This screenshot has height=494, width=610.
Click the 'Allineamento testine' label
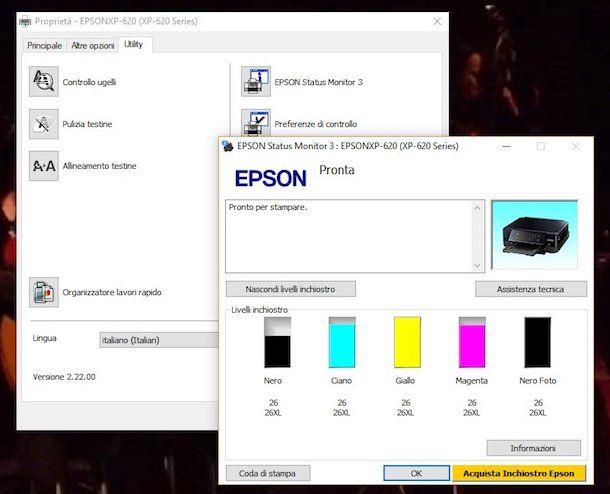pyautogui.click(x=100, y=166)
